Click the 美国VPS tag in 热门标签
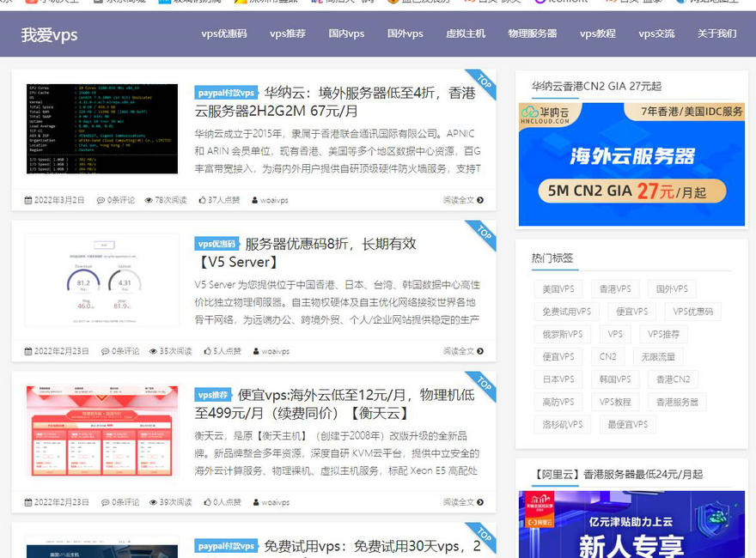The image size is (756, 558). (x=558, y=289)
